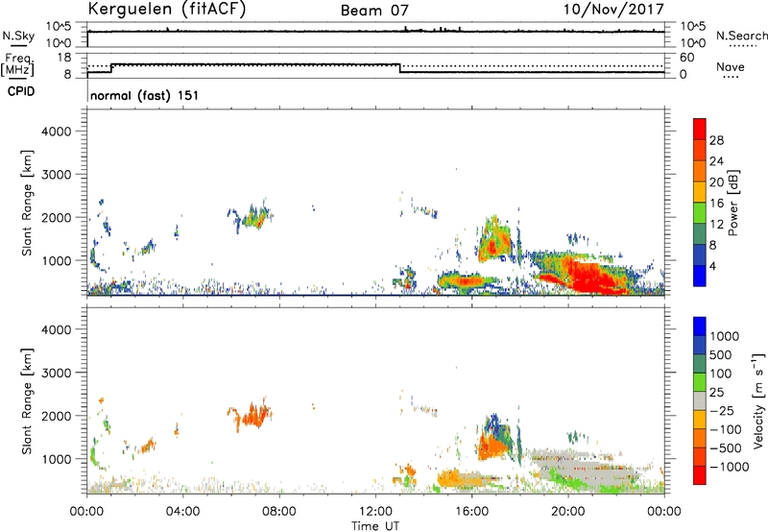Click the 'normal (fast) 151' CPID text
The image size is (768, 532).
[x=145, y=95]
